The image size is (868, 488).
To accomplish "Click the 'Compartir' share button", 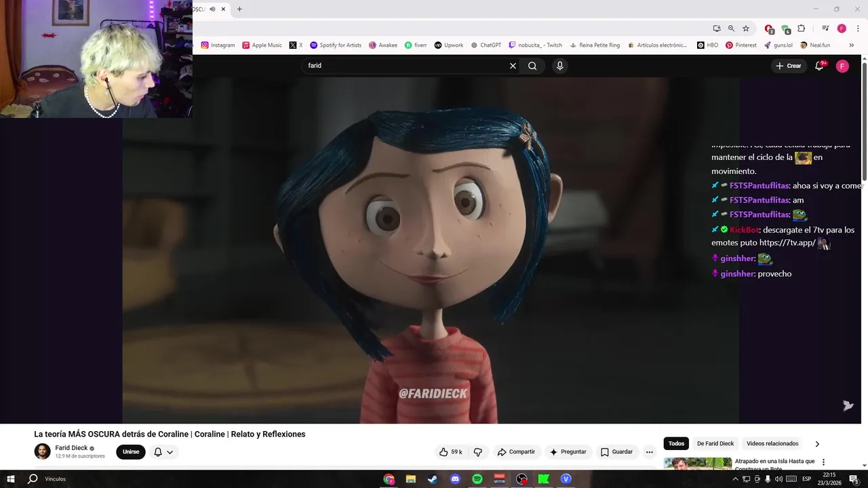I will coord(516,452).
